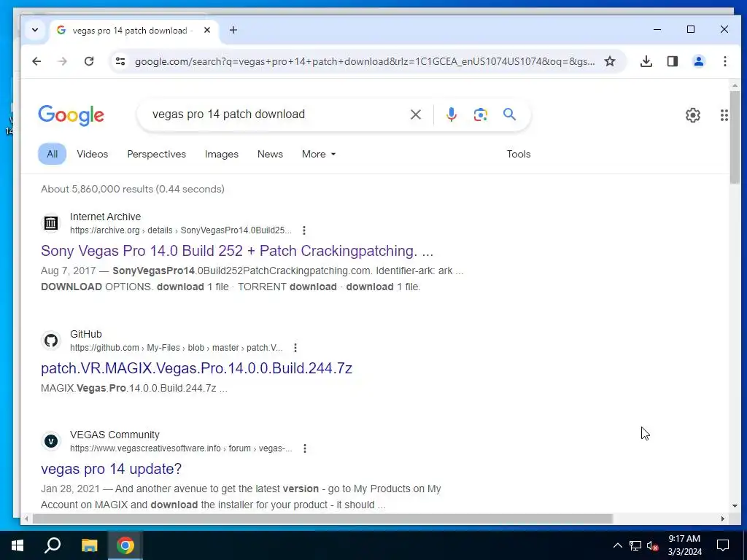Click the blue magnifier search button

tap(509, 114)
